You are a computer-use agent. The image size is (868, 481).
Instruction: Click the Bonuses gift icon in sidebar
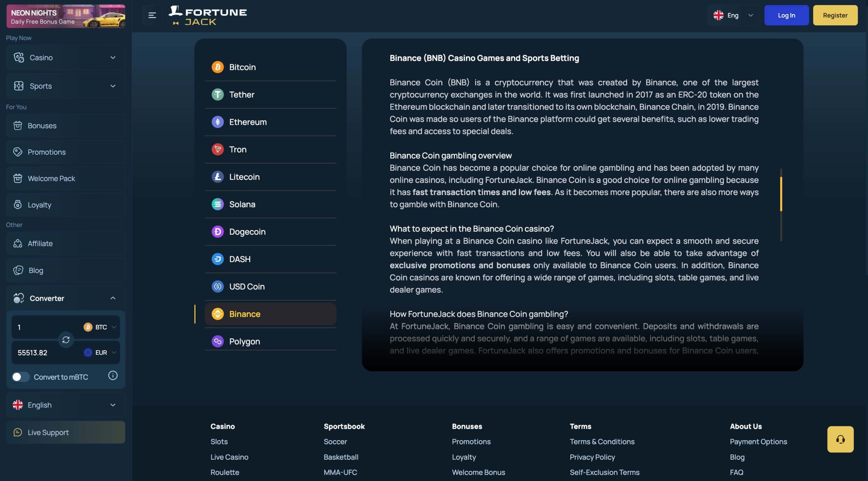point(18,126)
